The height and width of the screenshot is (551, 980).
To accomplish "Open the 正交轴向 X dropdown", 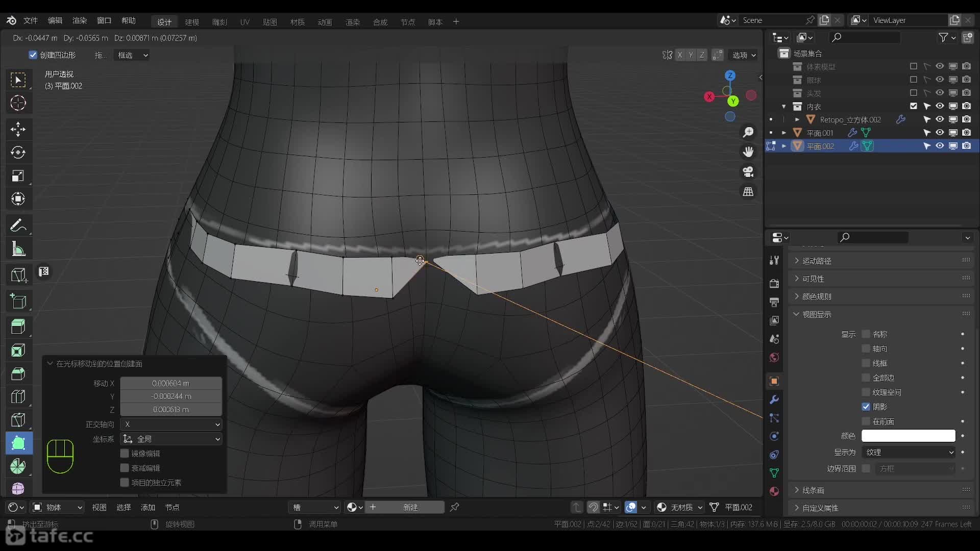I will [x=171, y=424].
